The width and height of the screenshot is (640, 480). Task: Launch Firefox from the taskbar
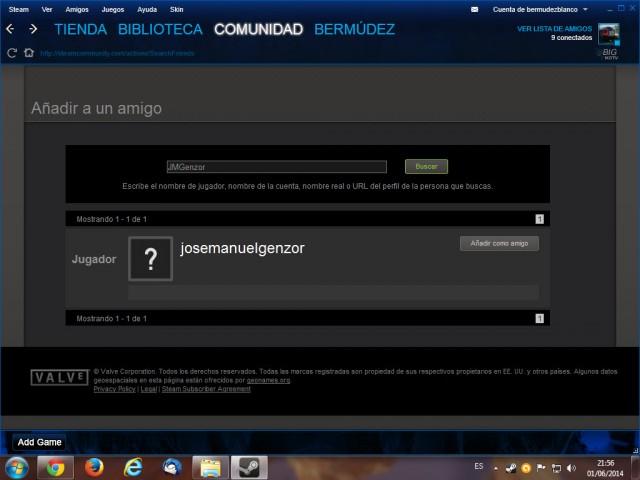coord(94,467)
